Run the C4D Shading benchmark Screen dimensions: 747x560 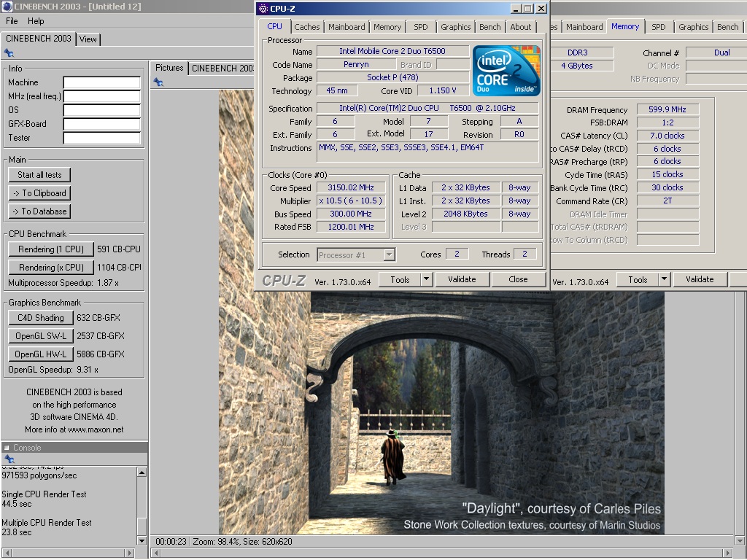(41, 318)
